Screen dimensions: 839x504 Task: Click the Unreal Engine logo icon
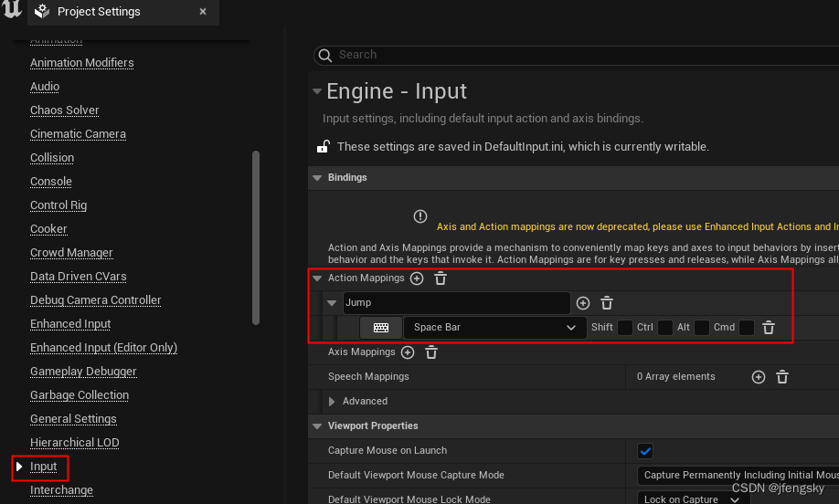[12, 9]
